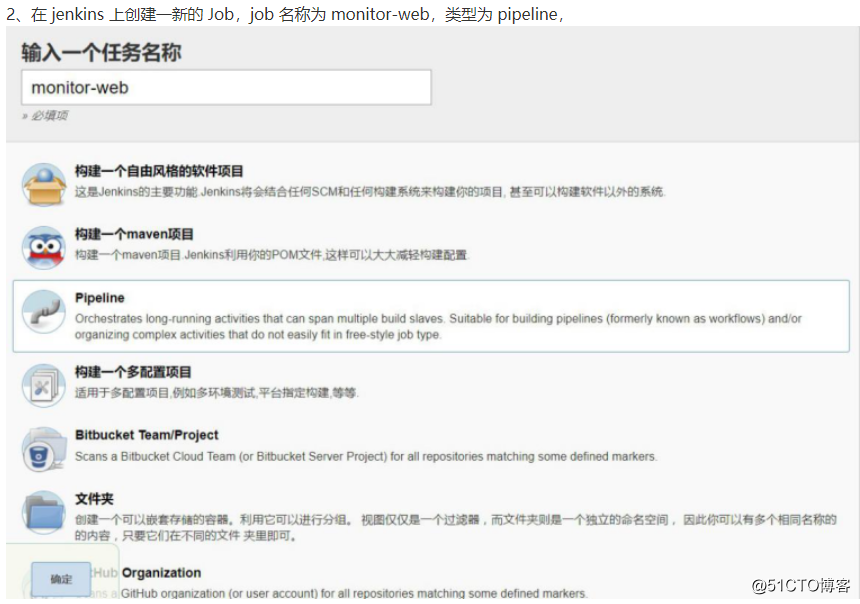This screenshot has width=860, height=604.
Task: Select the Pipeline pipe icon
Action: click(x=44, y=312)
